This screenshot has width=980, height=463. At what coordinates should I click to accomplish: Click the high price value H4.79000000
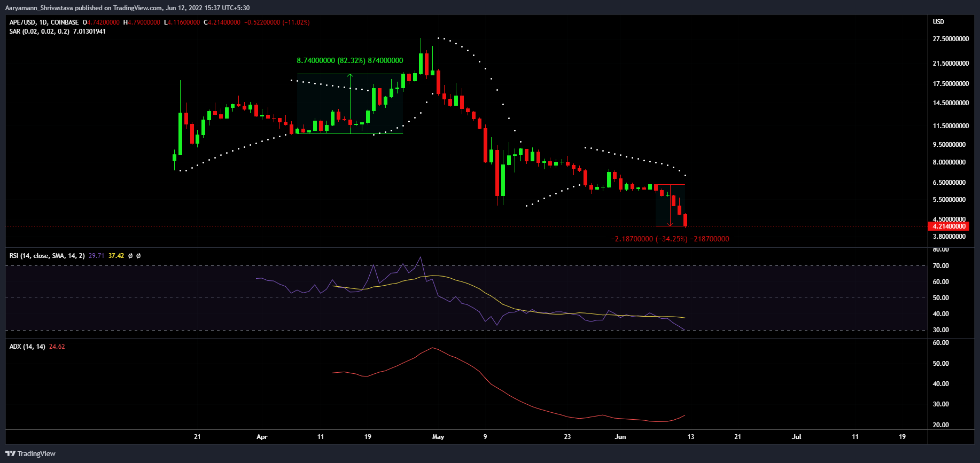pos(142,22)
